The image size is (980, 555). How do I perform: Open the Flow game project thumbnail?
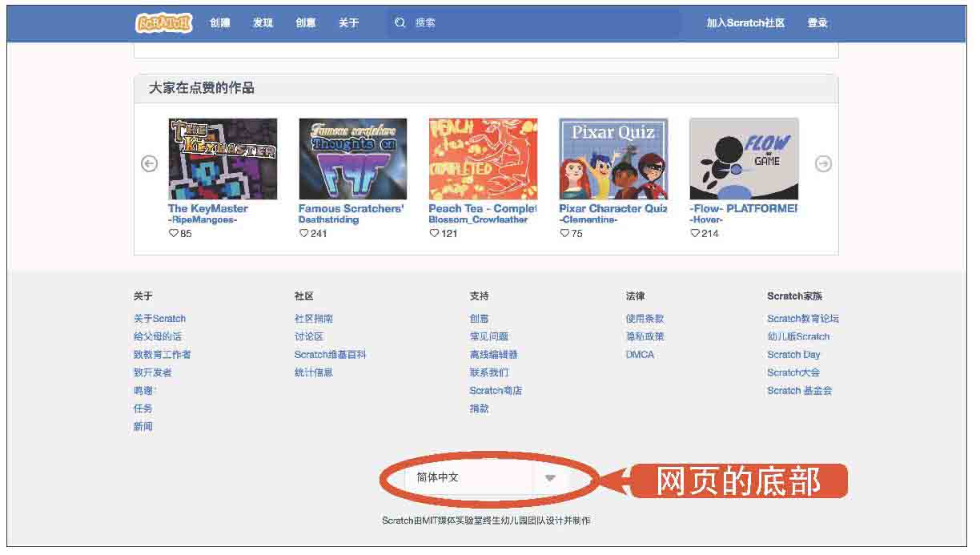[744, 159]
